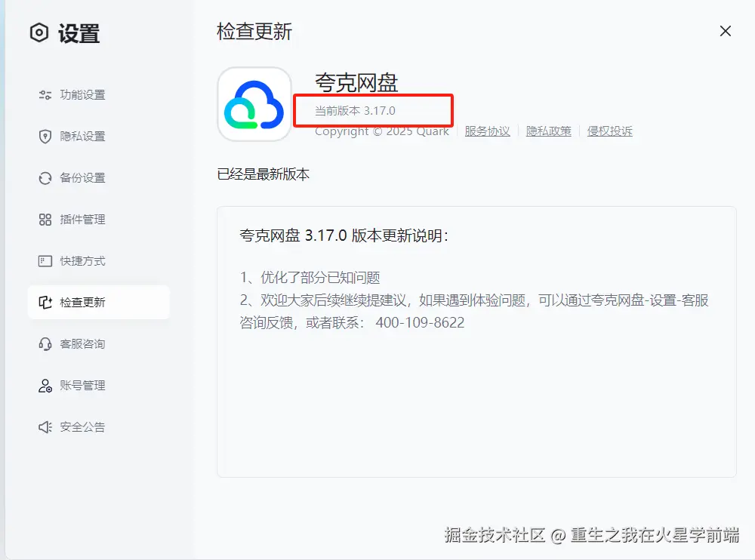Click the 安全公告 megaphone icon
The image size is (755, 560).
tap(45, 427)
